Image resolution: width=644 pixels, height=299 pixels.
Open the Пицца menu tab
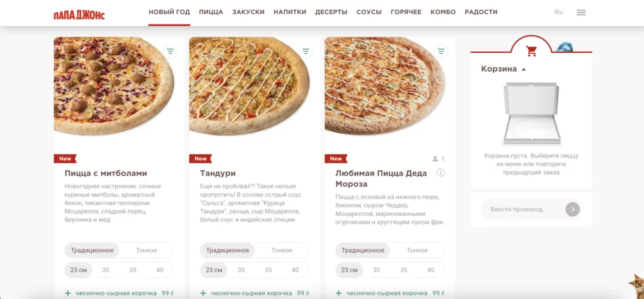211,13
